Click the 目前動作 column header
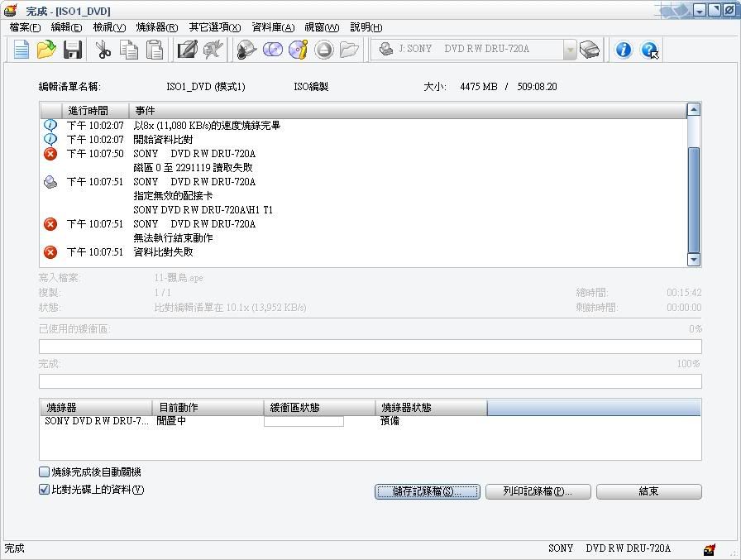The width and height of the screenshot is (741, 560). pyautogui.click(x=208, y=407)
